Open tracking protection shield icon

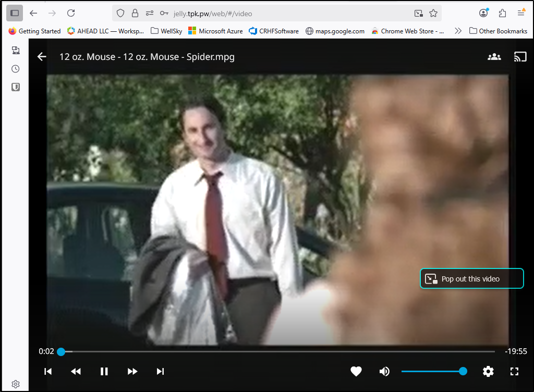click(120, 13)
